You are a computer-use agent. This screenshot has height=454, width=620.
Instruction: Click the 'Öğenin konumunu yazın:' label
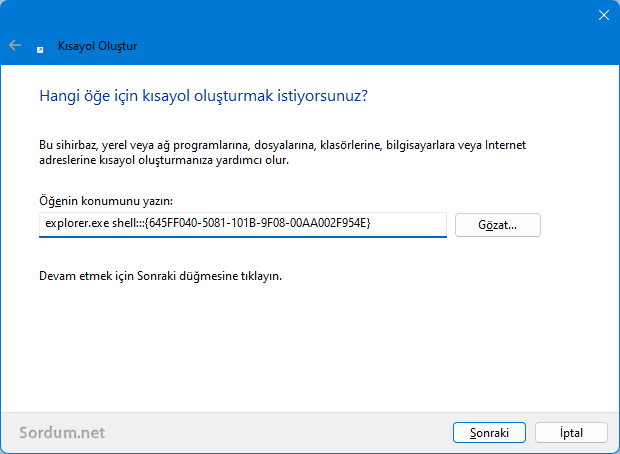(106, 201)
